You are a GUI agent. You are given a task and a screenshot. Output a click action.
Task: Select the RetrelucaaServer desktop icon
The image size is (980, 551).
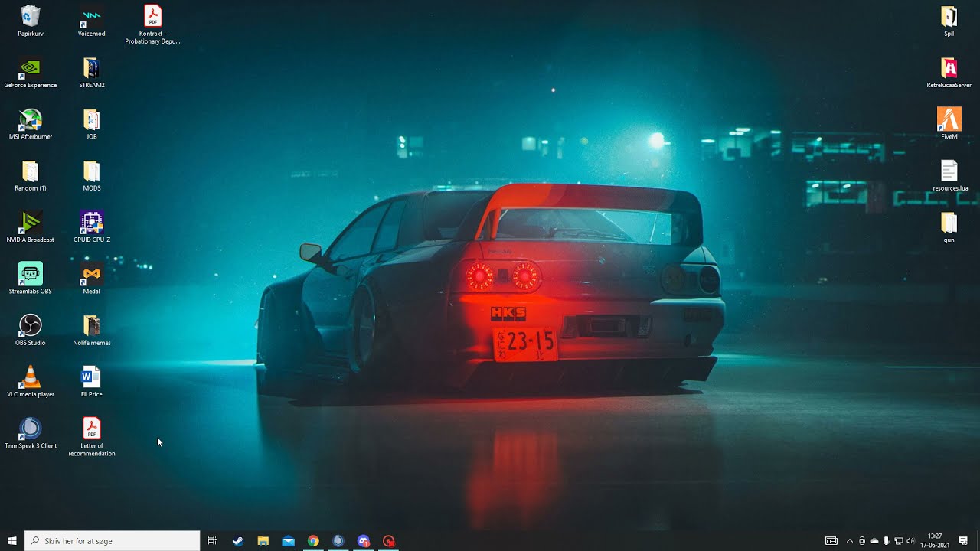(949, 73)
